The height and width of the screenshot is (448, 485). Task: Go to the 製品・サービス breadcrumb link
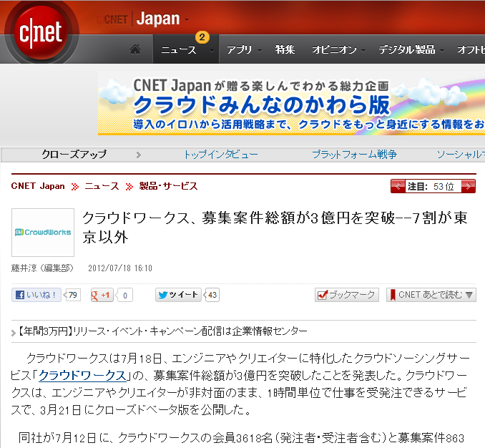(168, 186)
